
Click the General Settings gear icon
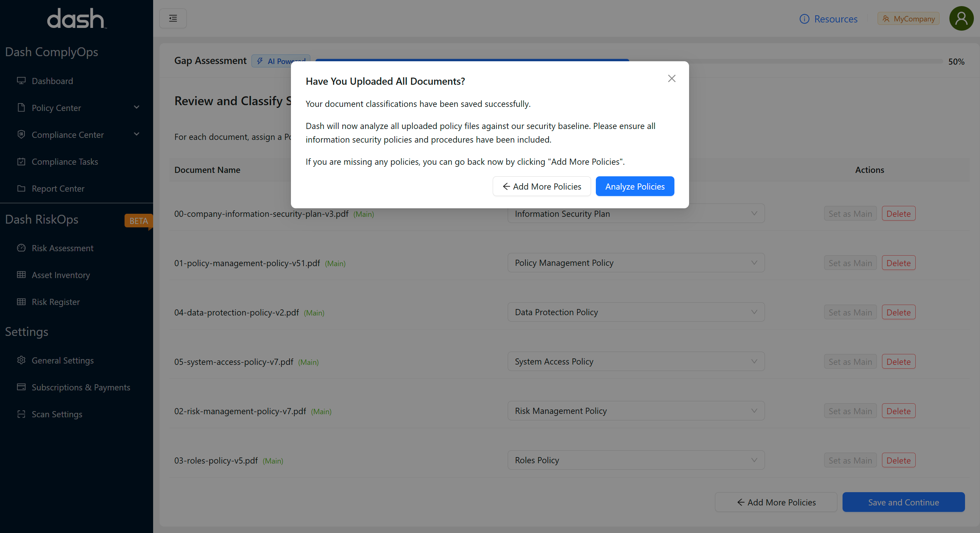point(21,360)
